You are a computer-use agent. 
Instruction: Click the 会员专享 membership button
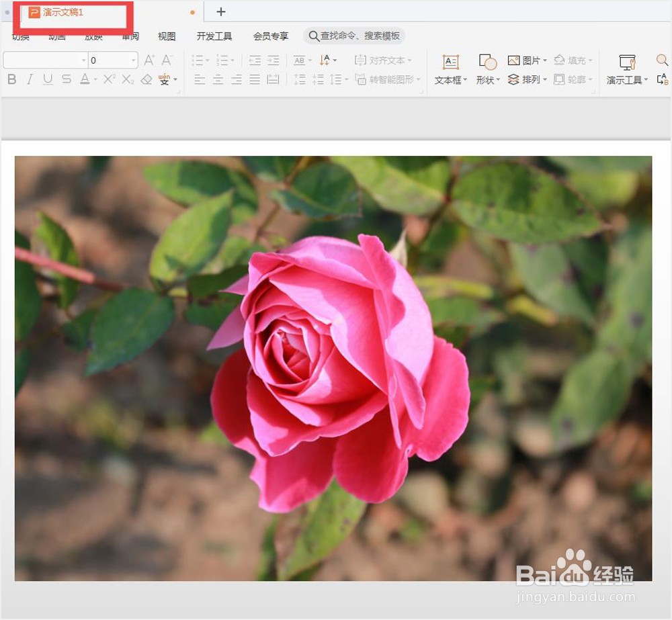[x=271, y=36]
